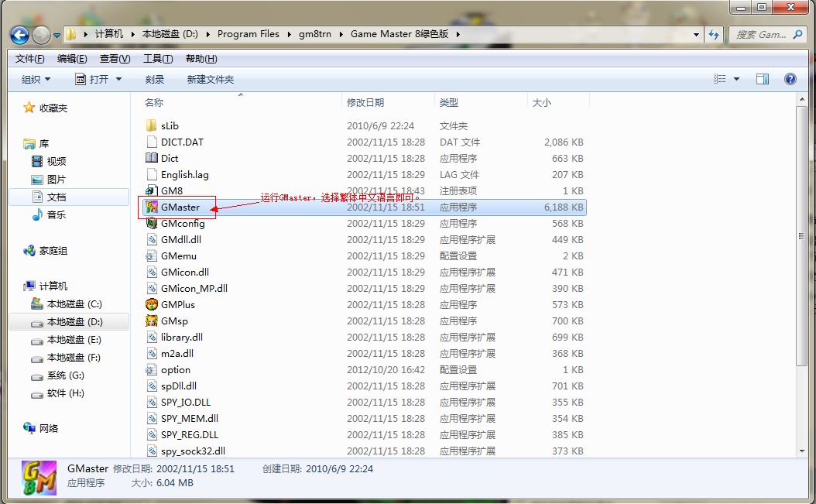The image size is (816, 504).
Task: Click the blue help question mark icon
Action: [790, 79]
